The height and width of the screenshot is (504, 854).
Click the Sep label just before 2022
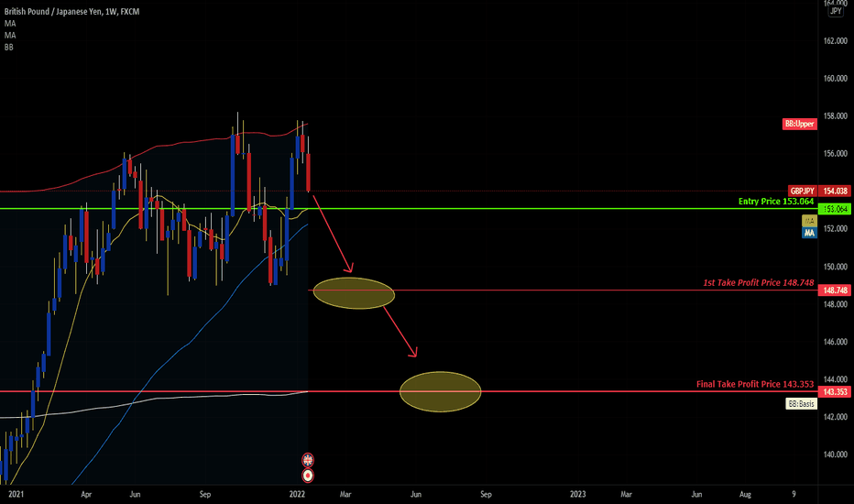[204, 494]
